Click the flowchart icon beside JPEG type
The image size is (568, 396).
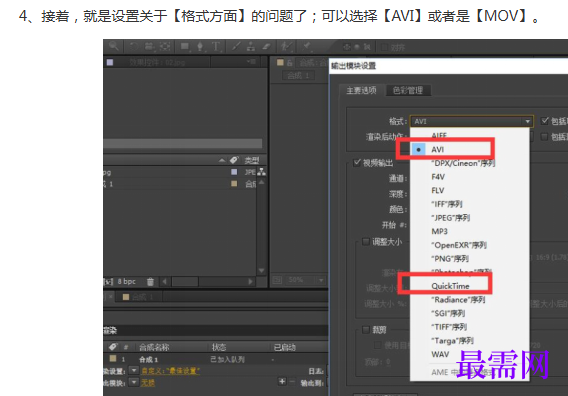pyautogui.click(x=262, y=172)
